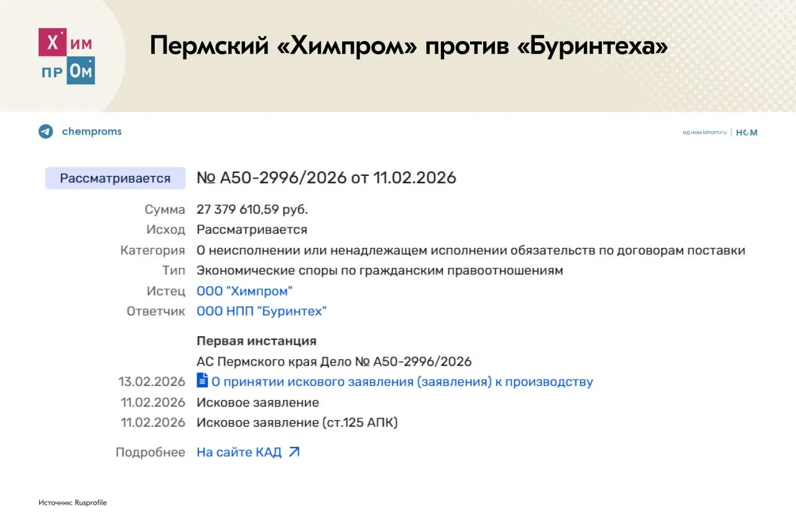The width and height of the screenshot is (796, 532).
Task: Click the "Рассматривается" status badge
Action: point(115,178)
